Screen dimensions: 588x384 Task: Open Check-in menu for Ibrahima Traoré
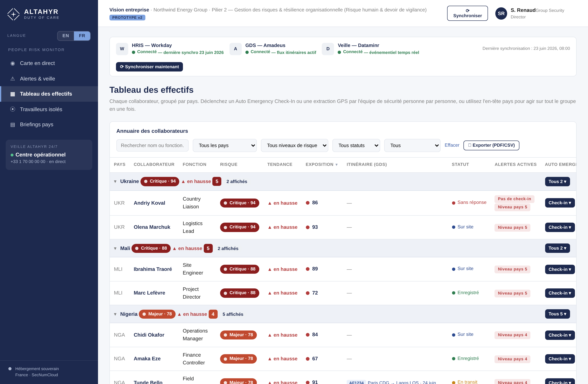560,269
